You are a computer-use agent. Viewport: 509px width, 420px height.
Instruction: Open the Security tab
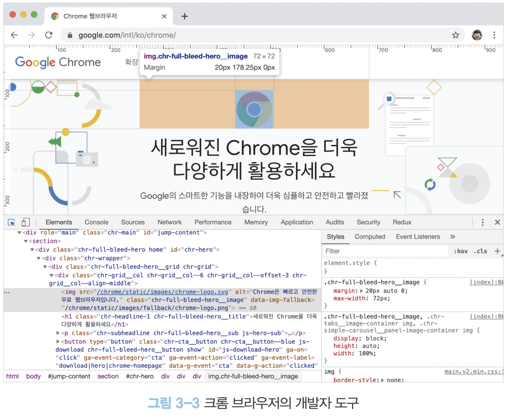(x=369, y=222)
